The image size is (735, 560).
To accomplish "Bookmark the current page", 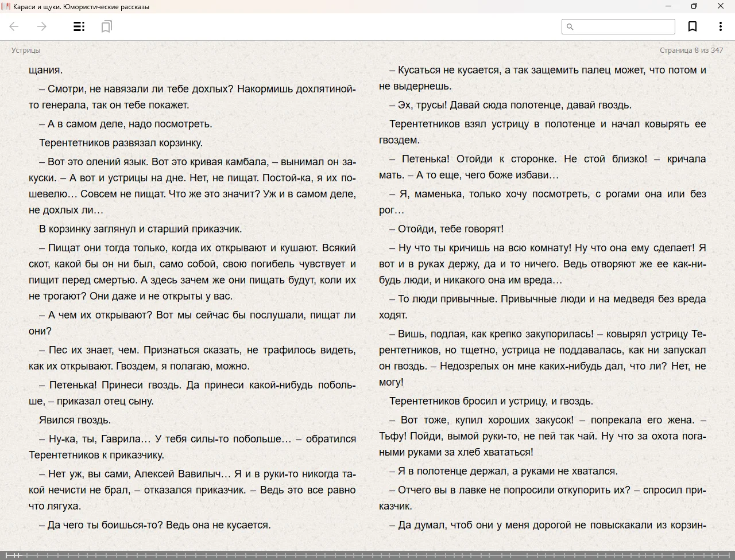I will tap(693, 26).
